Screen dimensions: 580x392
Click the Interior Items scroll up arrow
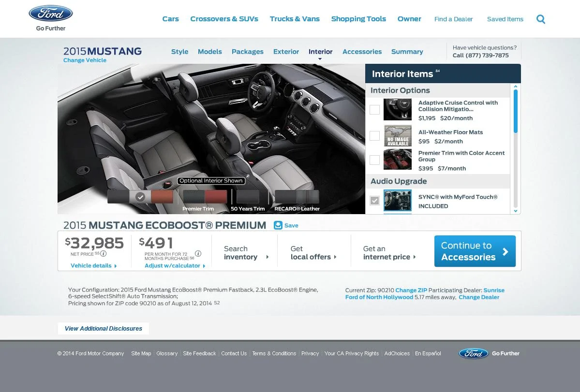coord(515,87)
